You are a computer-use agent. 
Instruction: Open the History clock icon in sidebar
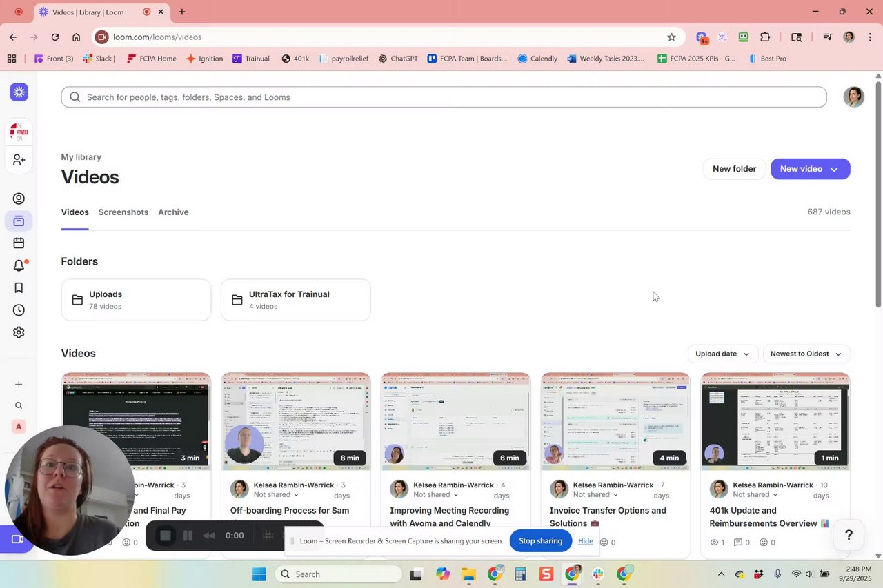[x=19, y=310]
